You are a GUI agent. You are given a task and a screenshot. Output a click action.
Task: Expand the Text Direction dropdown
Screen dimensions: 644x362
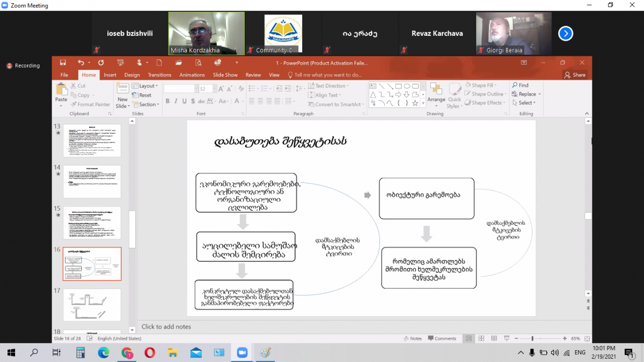point(329,86)
